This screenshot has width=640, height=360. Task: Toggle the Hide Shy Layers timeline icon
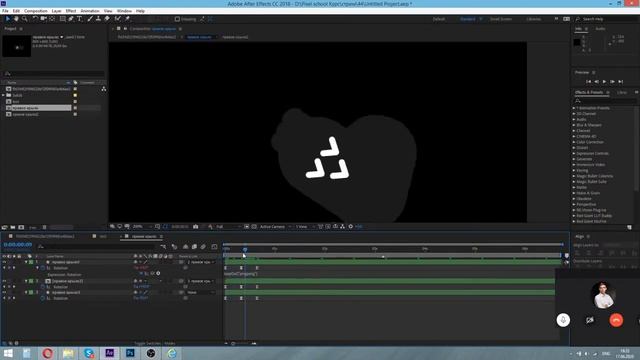(185, 247)
